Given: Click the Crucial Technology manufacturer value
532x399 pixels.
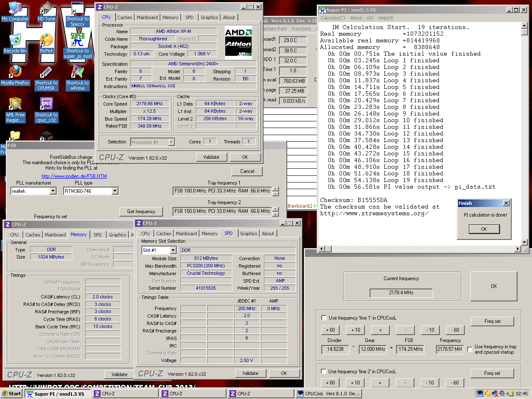Looking at the screenshot, I should tap(206, 273).
